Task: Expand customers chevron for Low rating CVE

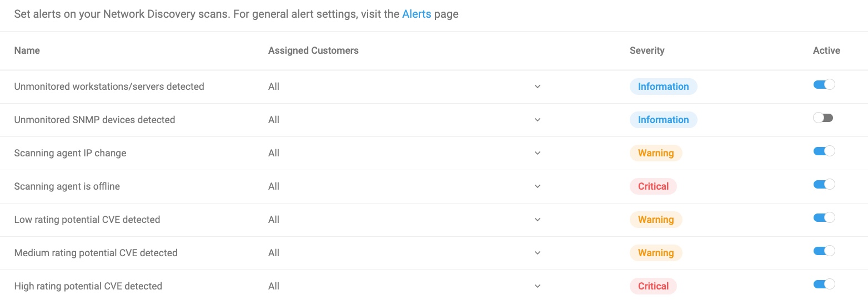Action: [538, 220]
